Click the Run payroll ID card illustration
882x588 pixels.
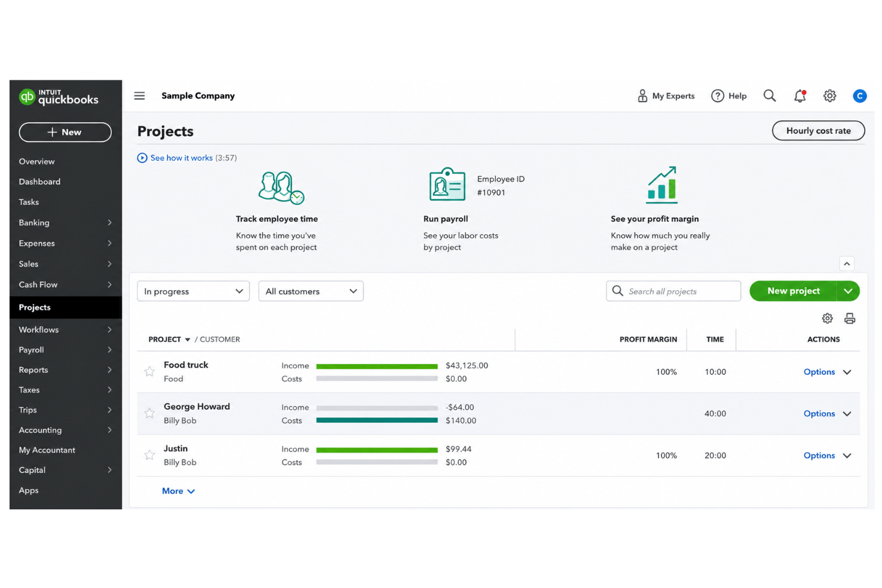[447, 184]
